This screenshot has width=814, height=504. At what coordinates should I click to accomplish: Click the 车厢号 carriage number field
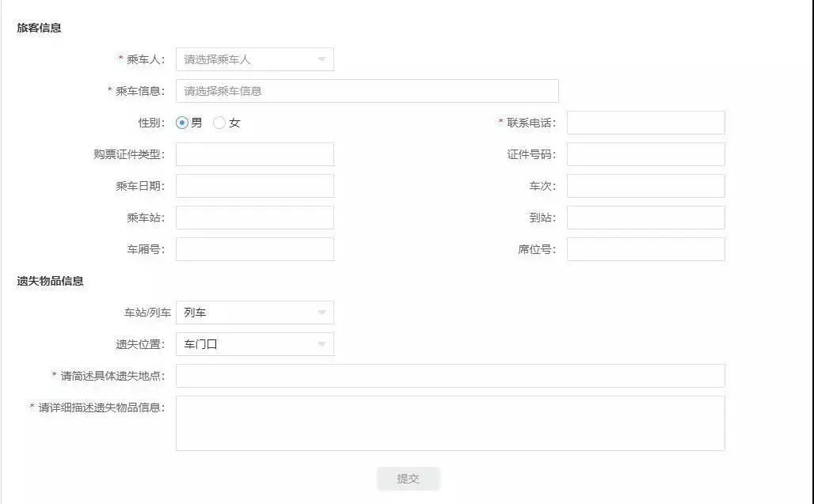(x=253, y=249)
